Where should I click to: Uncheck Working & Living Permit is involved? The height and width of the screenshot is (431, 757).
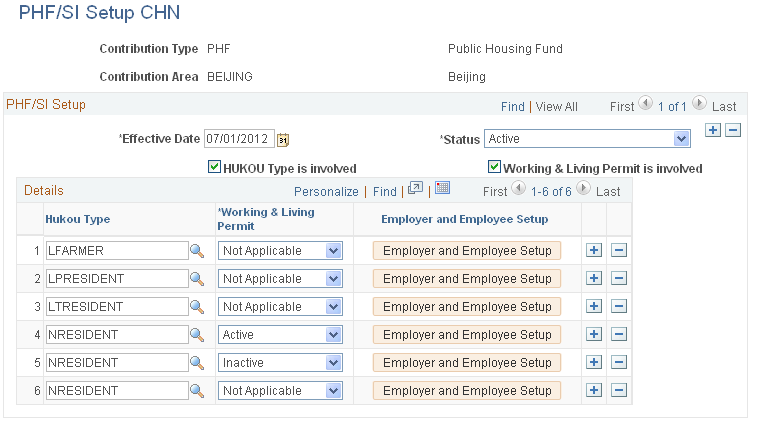(x=494, y=167)
